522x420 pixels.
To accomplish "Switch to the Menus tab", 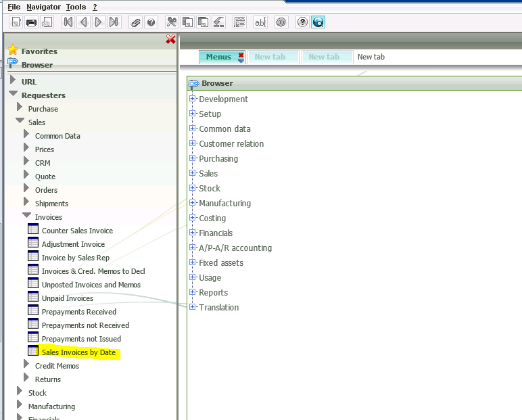I will tap(218, 57).
